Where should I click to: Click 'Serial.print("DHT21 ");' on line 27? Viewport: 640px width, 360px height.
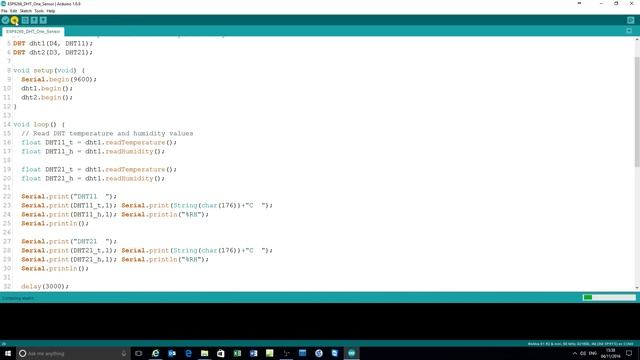(69, 241)
